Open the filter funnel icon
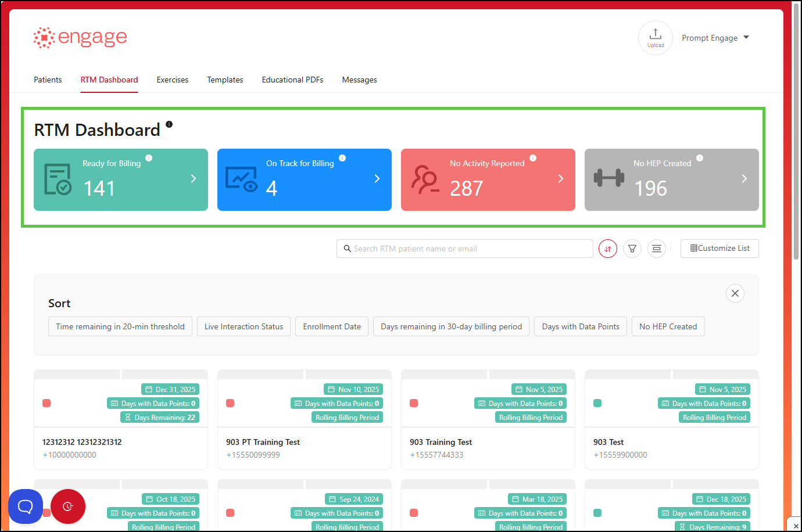802x532 pixels. pyautogui.click(x=632, y=249)
